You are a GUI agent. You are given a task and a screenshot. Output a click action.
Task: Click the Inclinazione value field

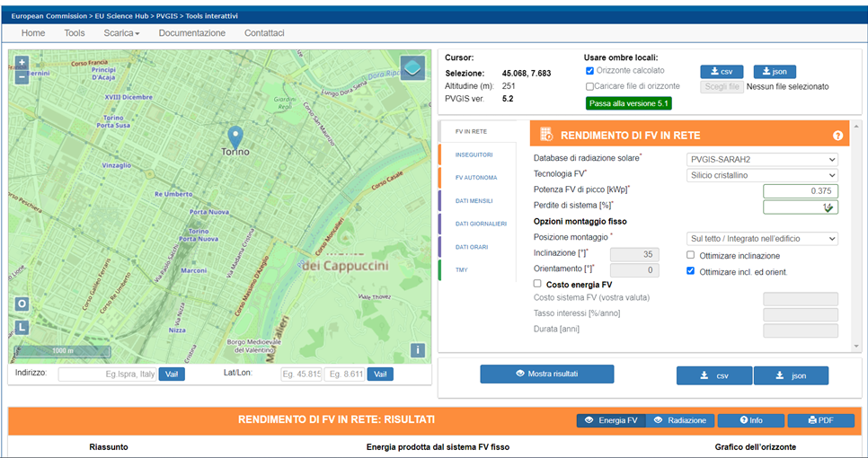[634, 254]
